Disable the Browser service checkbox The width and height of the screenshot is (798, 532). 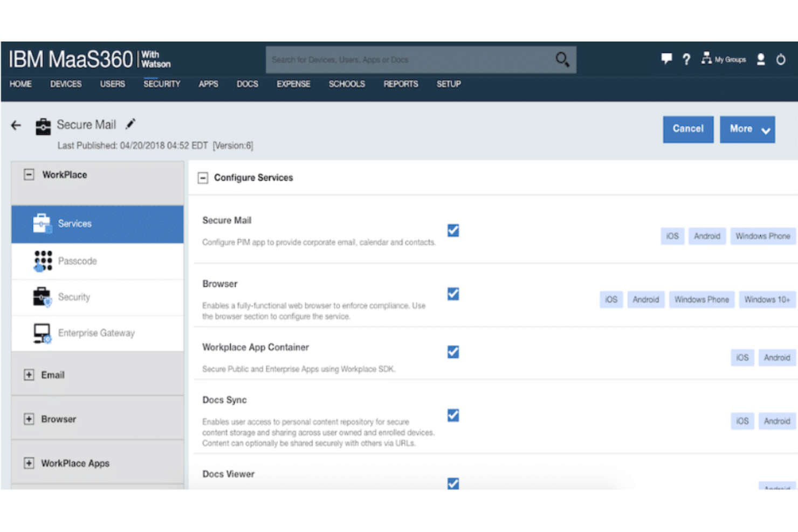coord(453,294)
